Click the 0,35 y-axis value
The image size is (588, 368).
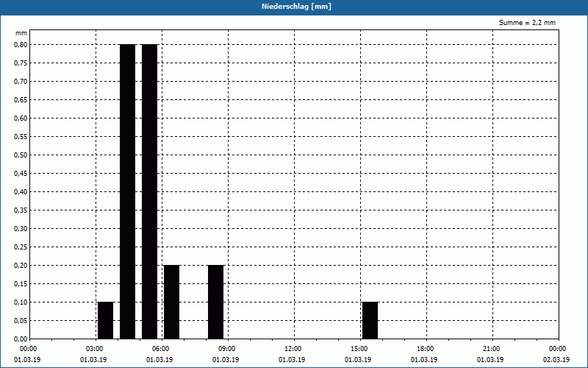pos(21,210)
